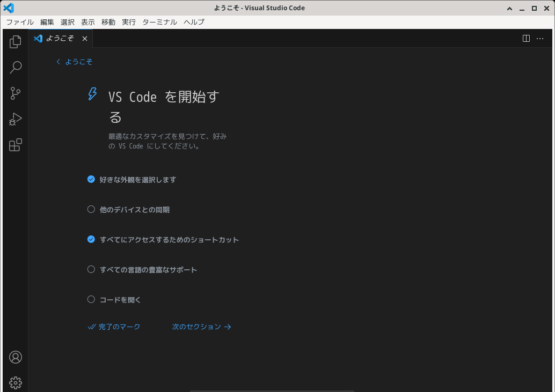Open the 表示 menu
Viewport: 555px width, 392px height.
(x=88, y=22)
